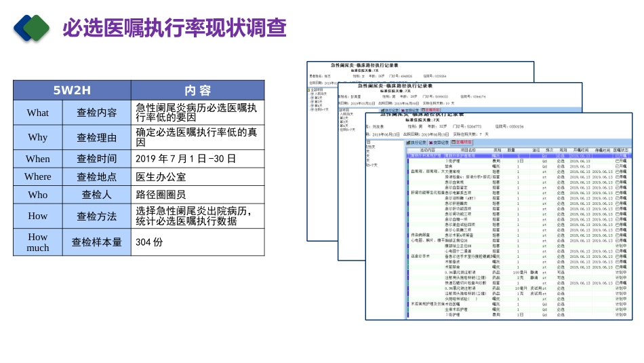Click 频次 column header in order grid
The height and width of the screenshot is (363, 644).
click(550, 151)
